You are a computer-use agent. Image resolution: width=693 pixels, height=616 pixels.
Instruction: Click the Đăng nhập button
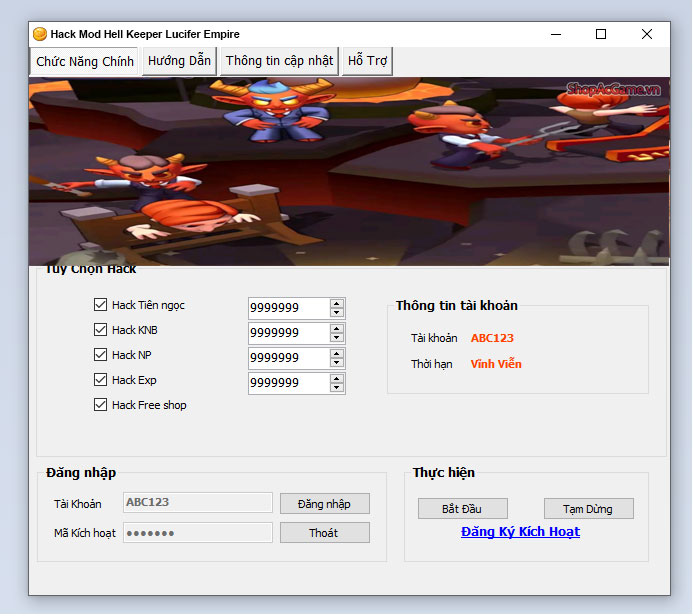point(325,504)
